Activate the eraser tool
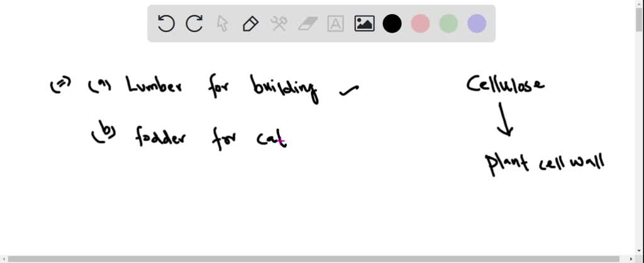Viewport: 644px width, 263px height. click(308, 24)
